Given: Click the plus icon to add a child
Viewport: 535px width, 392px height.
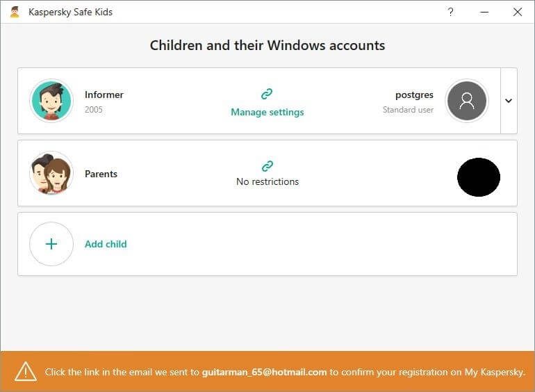Looking at the screenshot, I should coord(51,244).
